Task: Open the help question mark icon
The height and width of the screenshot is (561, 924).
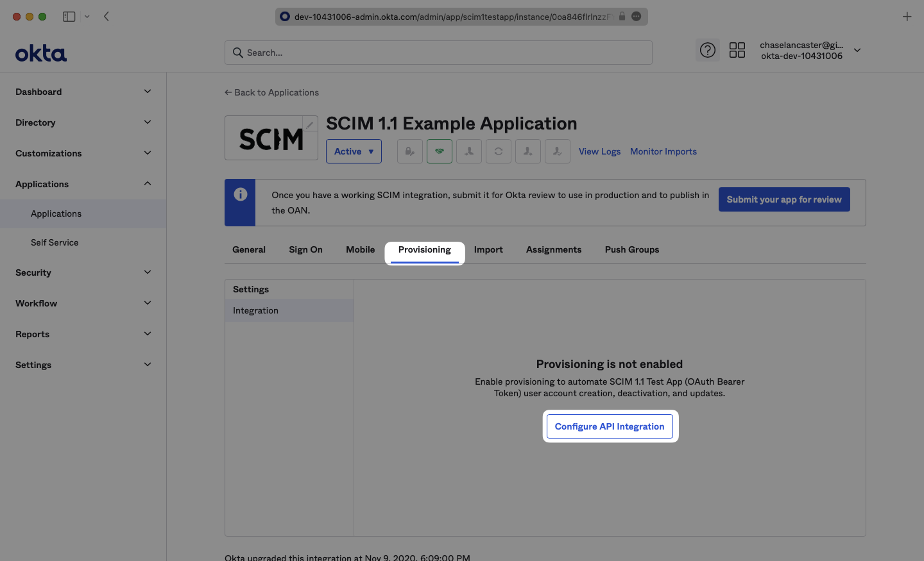Action: [707, 50]
